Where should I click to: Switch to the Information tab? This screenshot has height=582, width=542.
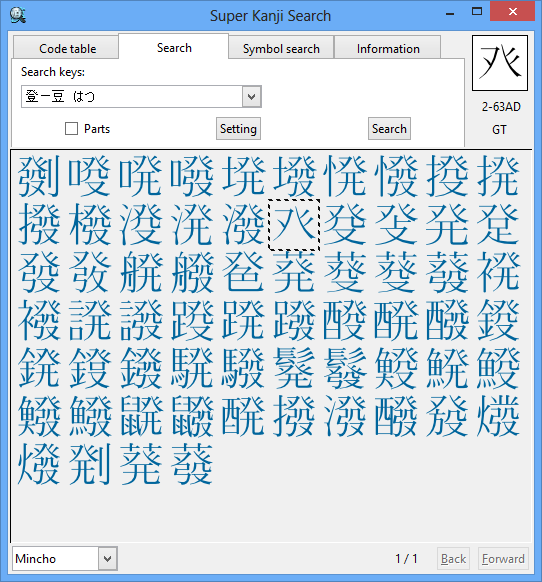click(x=388, y=49)
